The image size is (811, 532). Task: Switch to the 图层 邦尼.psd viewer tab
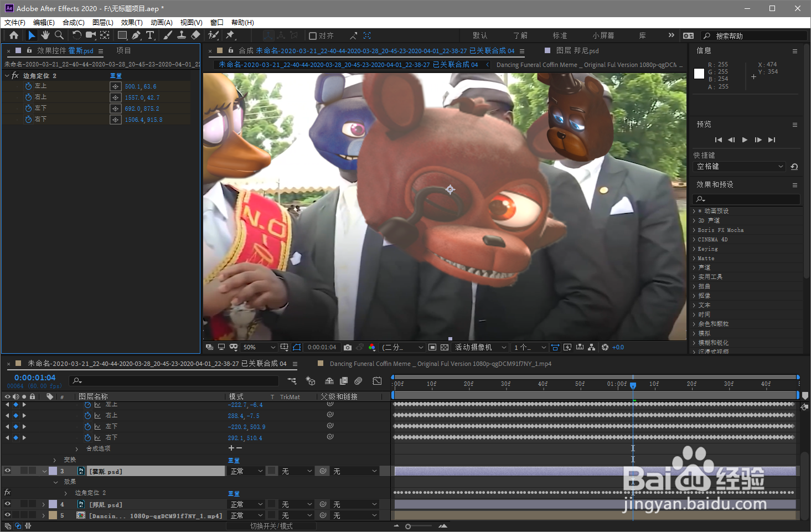(577, 50)
